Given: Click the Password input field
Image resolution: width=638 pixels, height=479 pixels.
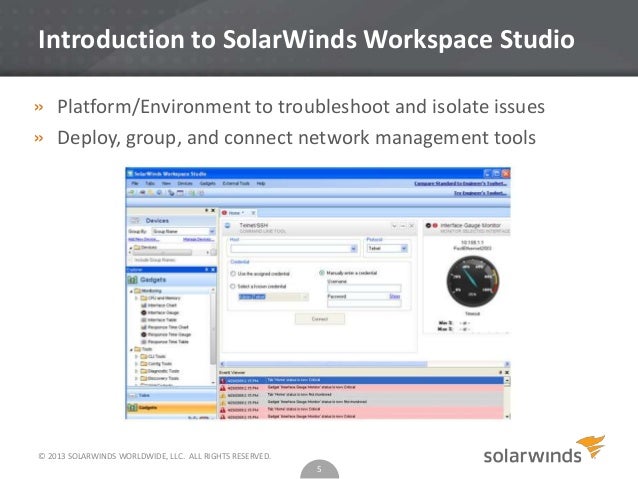Looking at the screenshot, I should [x=364, y=303].
